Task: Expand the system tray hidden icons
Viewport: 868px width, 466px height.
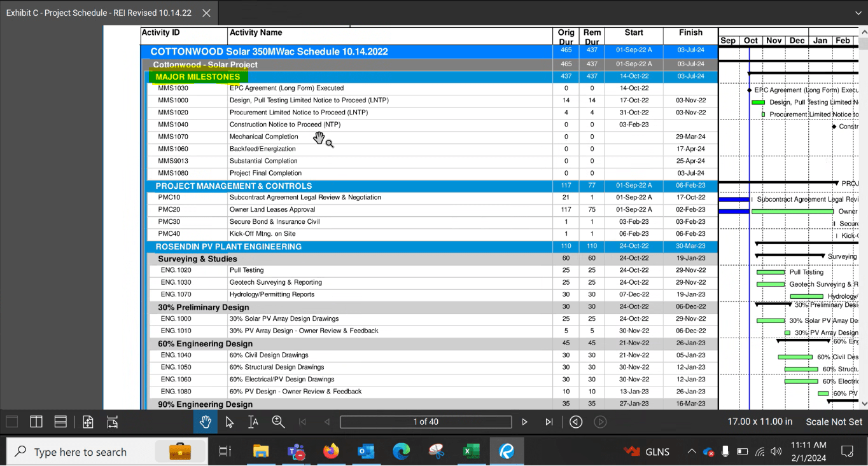Action: [x=691, y=452]
